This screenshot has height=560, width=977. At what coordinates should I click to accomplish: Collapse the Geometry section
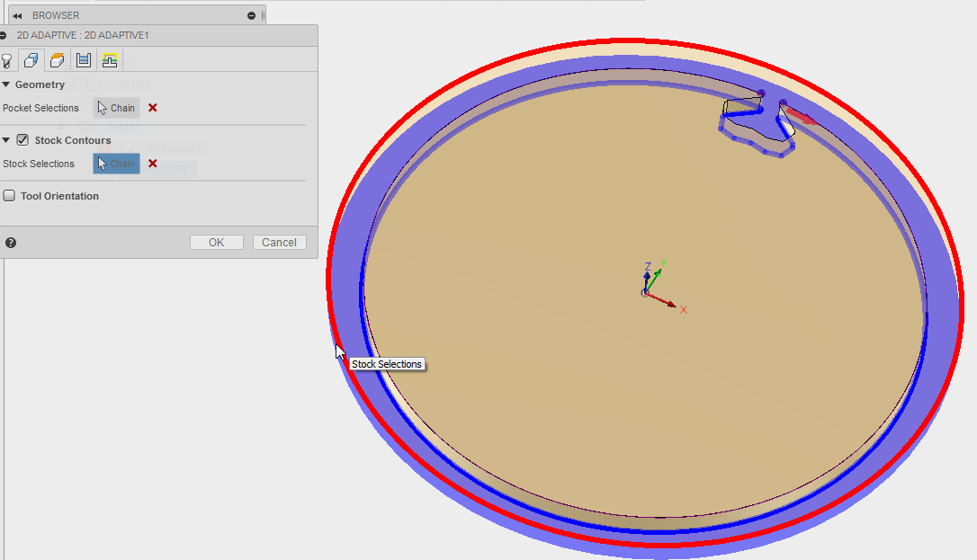tap(6, 84)
